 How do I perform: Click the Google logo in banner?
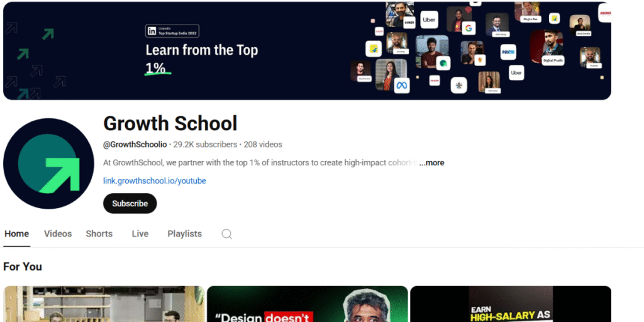468,28
